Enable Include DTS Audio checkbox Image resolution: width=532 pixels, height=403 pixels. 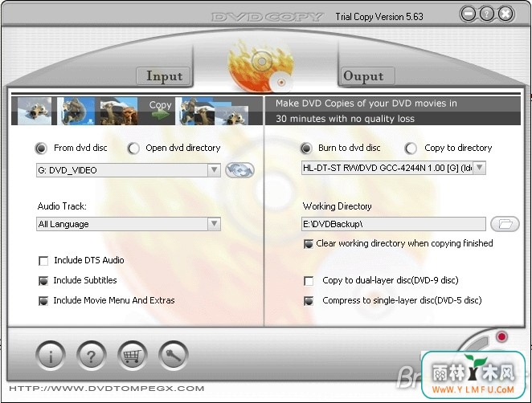[43, 261]
